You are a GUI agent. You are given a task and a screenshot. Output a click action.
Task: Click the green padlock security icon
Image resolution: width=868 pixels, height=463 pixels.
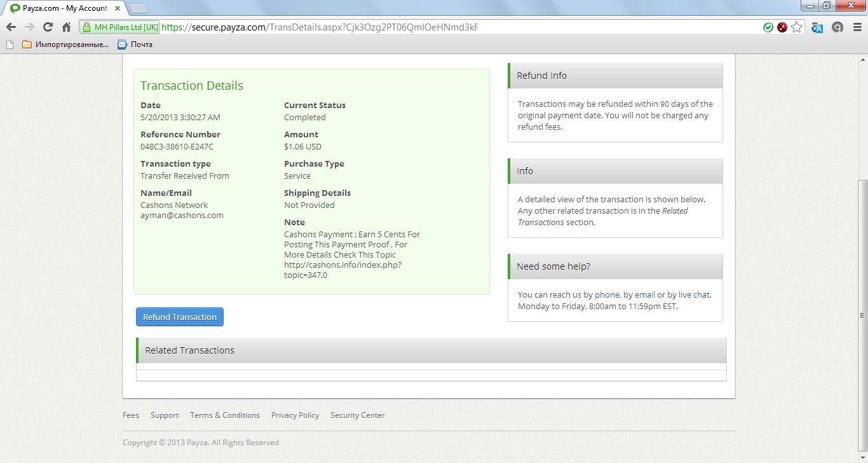click(87, 27)
